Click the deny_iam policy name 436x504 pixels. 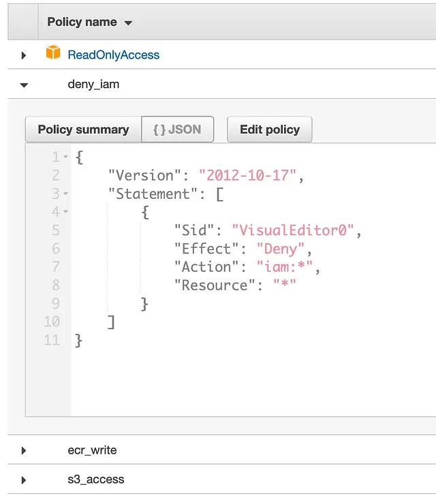93,84
